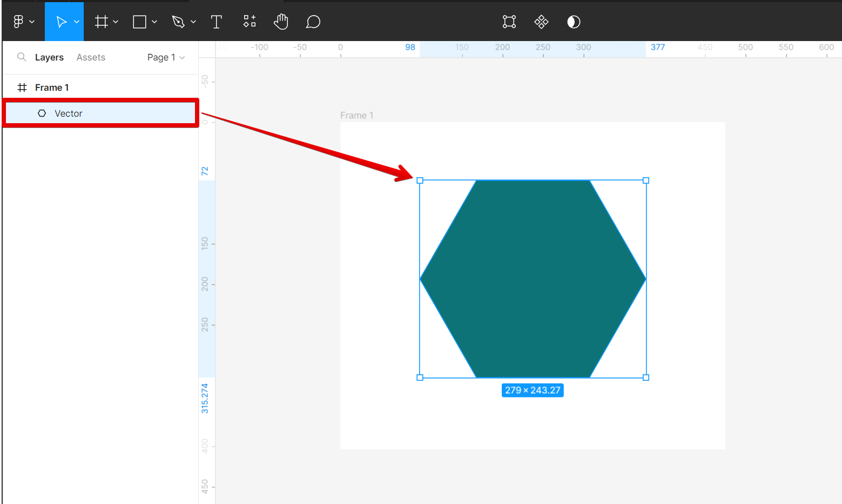Viewport: 842px width, 504px height.
Task: Click the Use as mask icon
Action: point(574,22)
